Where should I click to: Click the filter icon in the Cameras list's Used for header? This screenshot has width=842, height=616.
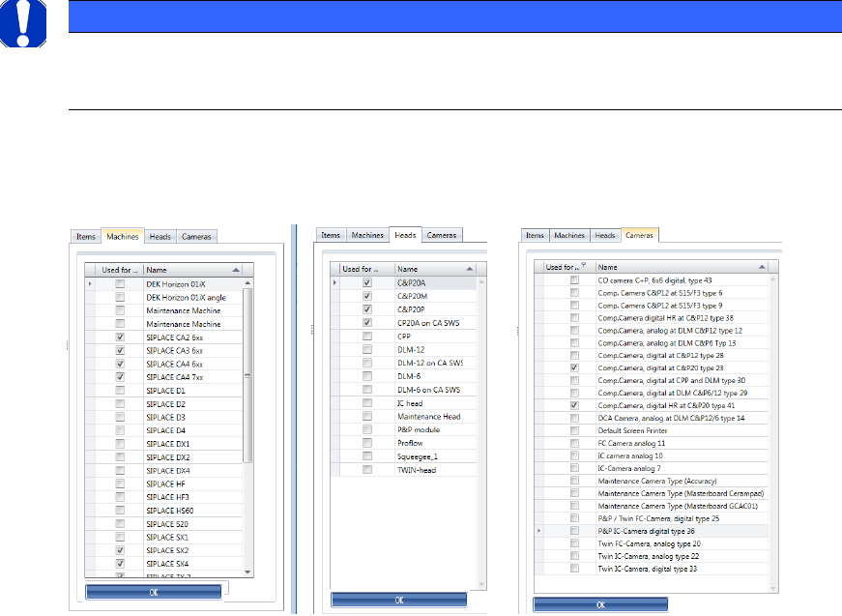click(583, 267)
